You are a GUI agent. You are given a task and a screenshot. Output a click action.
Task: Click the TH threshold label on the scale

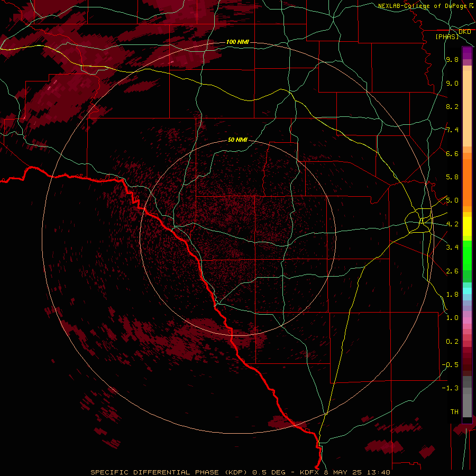click(x=454, y=412)
